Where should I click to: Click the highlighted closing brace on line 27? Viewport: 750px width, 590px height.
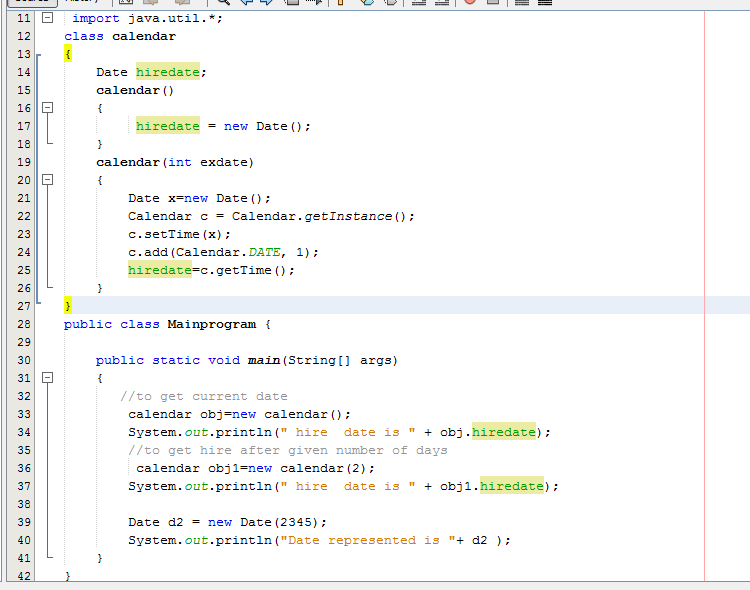[68, 306]
